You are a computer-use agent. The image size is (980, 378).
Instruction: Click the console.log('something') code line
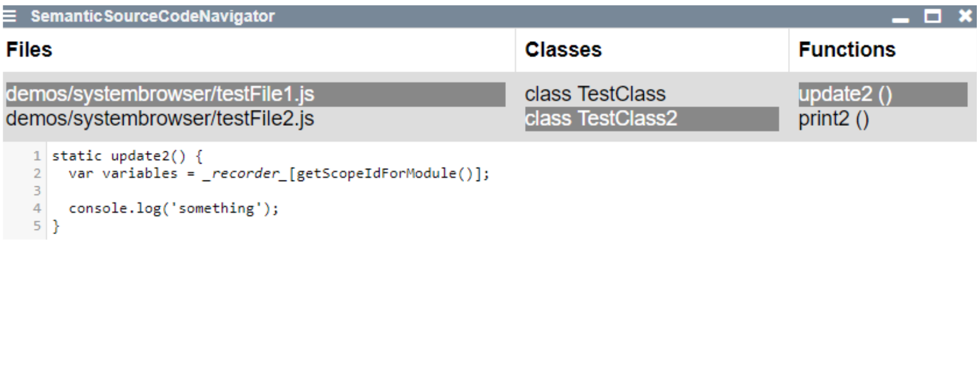click(173, 208)
